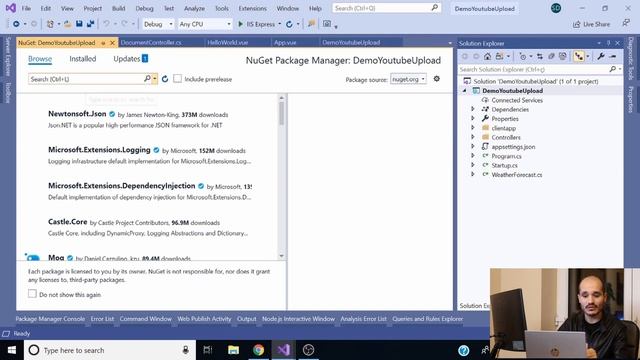The height and width of the screenshot is (360, 640).
Task: Switch to HelloWorld.vue tab
Action: 227,42
